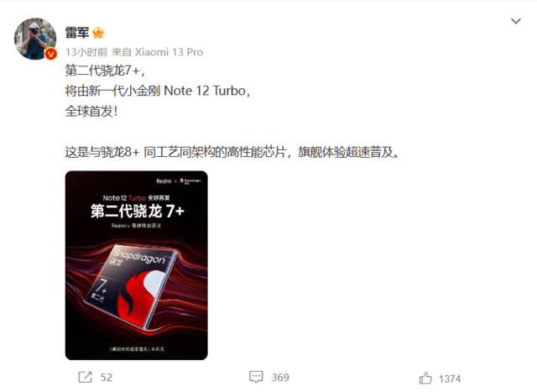Click the comment count 369

tap(280, 377)
